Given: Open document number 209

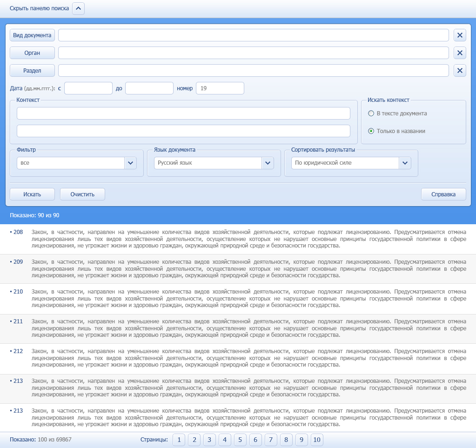Looking at the screenshot, I should coord(18,262).
